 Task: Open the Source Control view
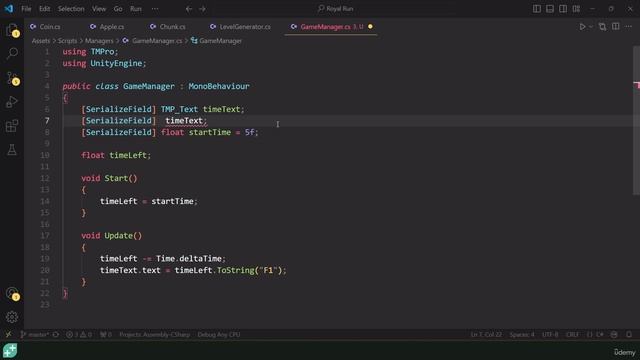(12, 78)
